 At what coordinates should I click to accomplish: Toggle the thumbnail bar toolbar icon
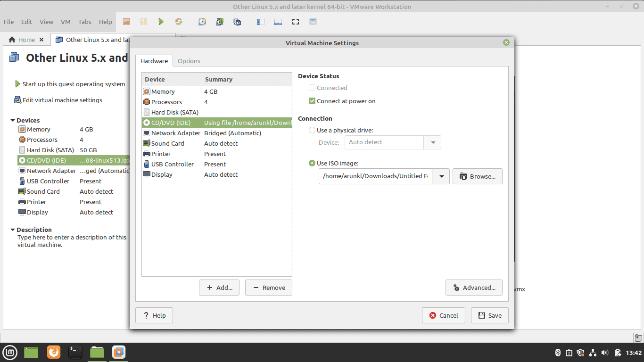tap(278, 22)
